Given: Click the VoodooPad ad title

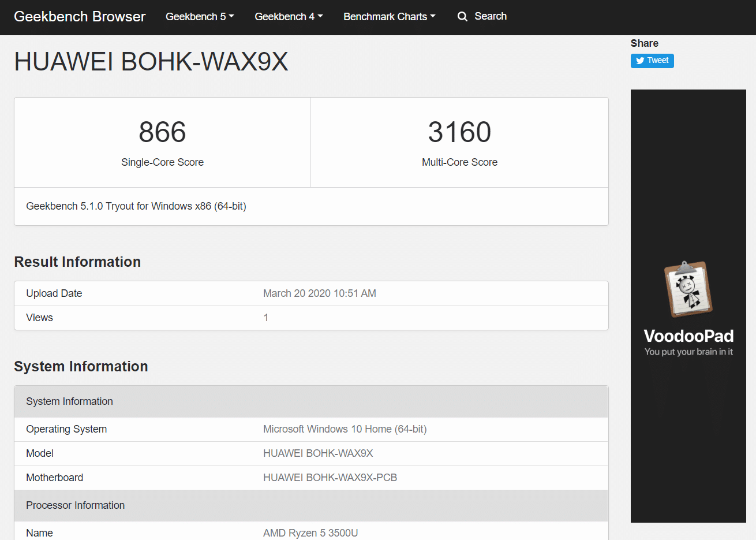Looking at the screenshot, I should [688, 336].
